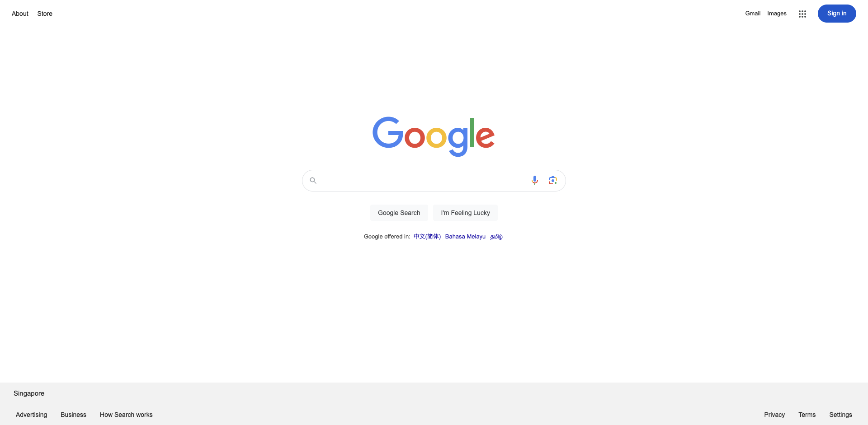868x425 pixels.
Task: Click the voice search microphone icon
Action: (535, 180)
